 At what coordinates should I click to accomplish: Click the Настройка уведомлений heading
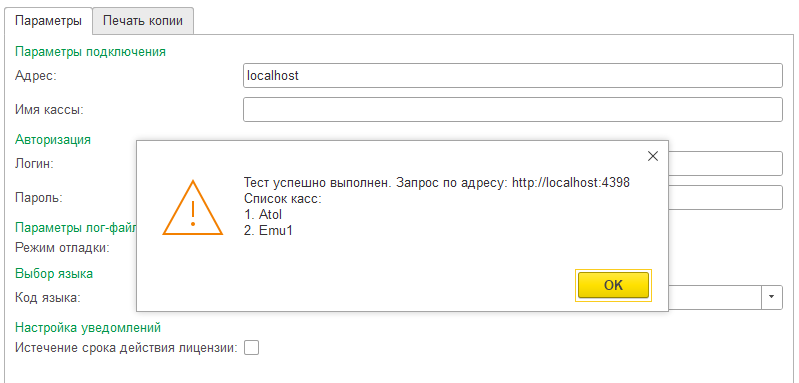(x=88, y=327)
